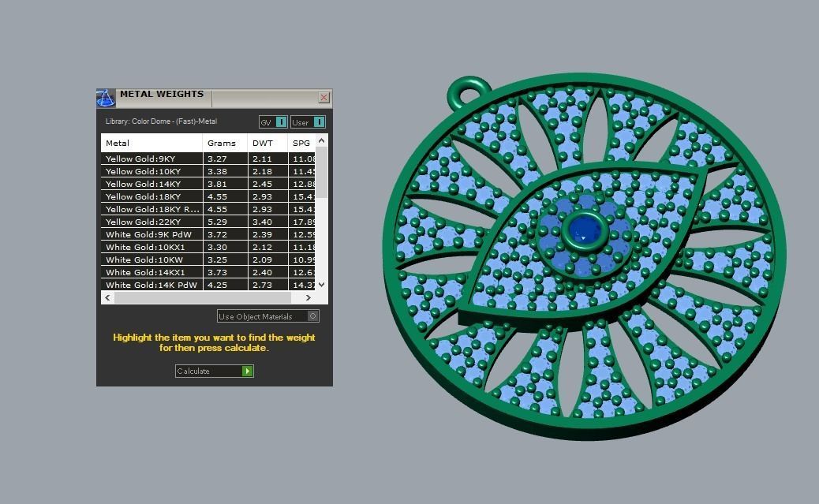Click the 3.27 grams value

217,159
